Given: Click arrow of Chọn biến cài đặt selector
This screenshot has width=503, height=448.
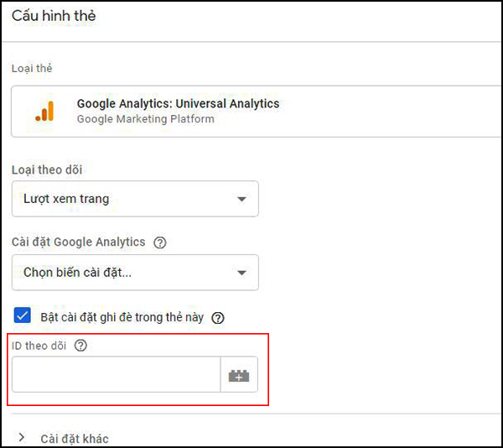Looking at the screenshot, I should coord(241,273).
